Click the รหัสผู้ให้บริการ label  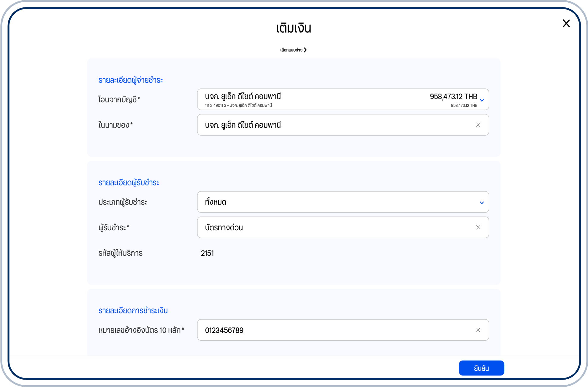pos(121,253)
